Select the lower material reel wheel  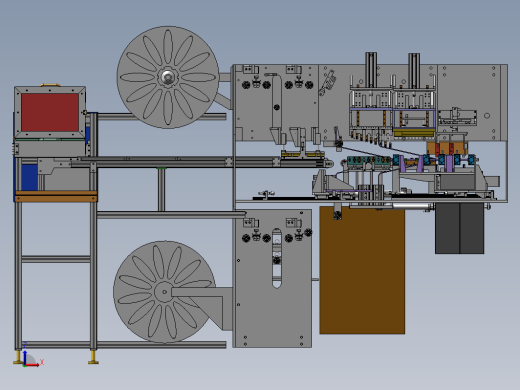[164, 292]
